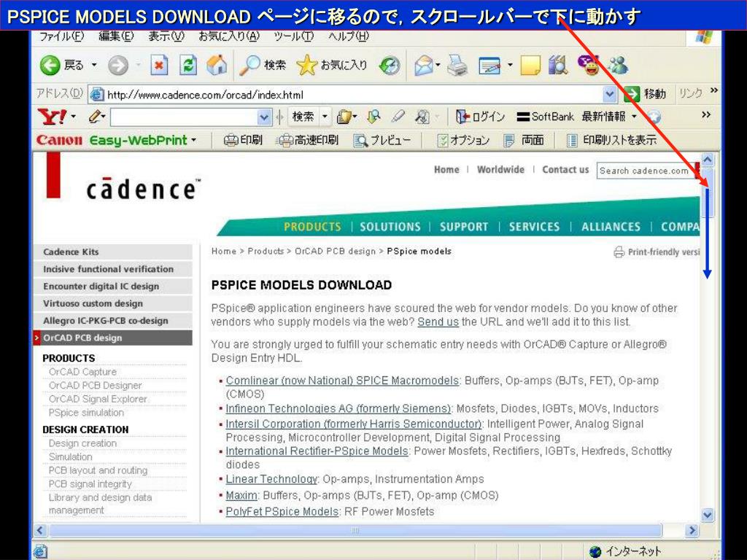Click Canon 高速印刷 fast print button

(x=308, y=140)
